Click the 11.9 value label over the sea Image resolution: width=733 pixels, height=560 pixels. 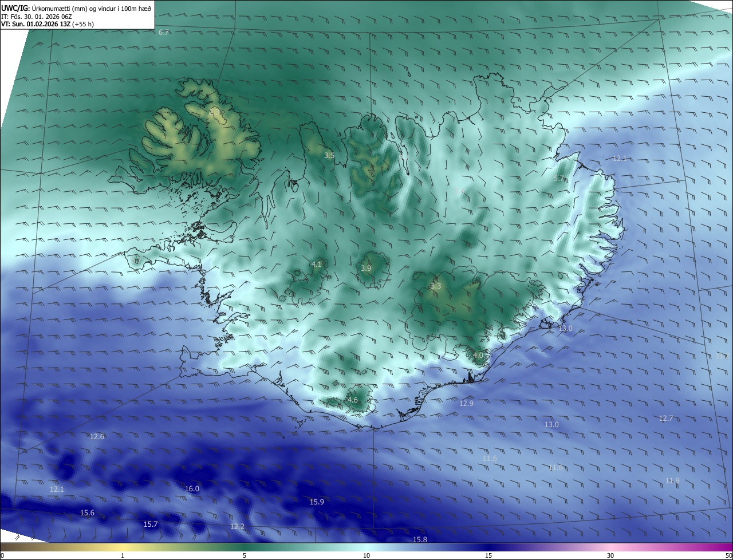(673, 480)
